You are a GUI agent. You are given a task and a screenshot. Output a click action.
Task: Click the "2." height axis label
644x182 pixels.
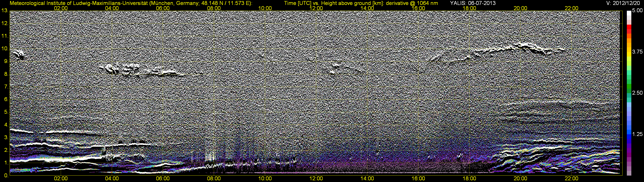pyautogui.click(x=6, y=150)
